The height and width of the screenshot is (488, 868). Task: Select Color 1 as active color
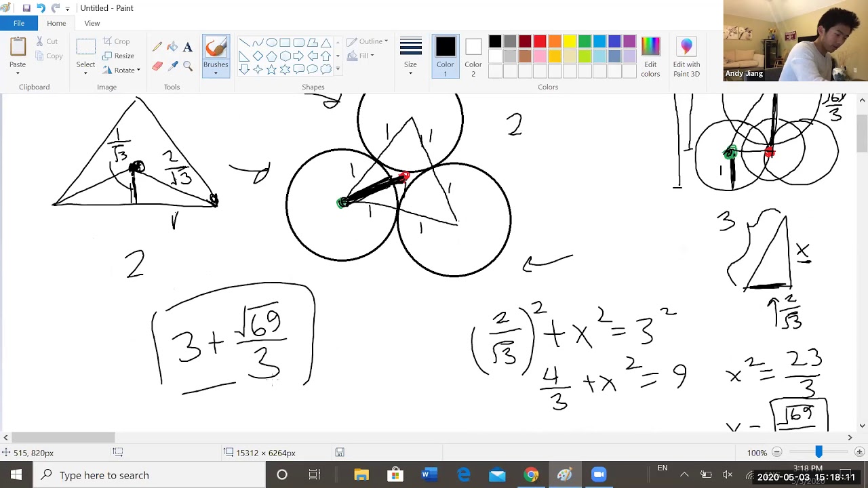[x=446, y=57]
